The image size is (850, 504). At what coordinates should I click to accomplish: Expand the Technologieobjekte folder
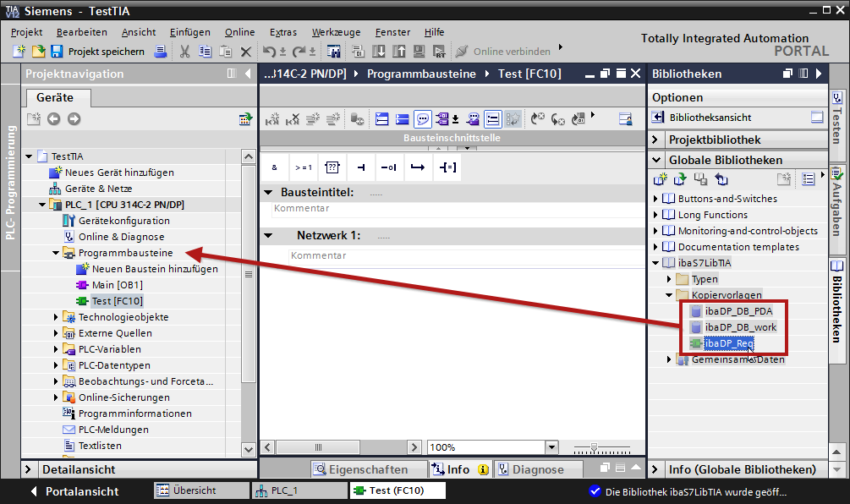(56, 317)
